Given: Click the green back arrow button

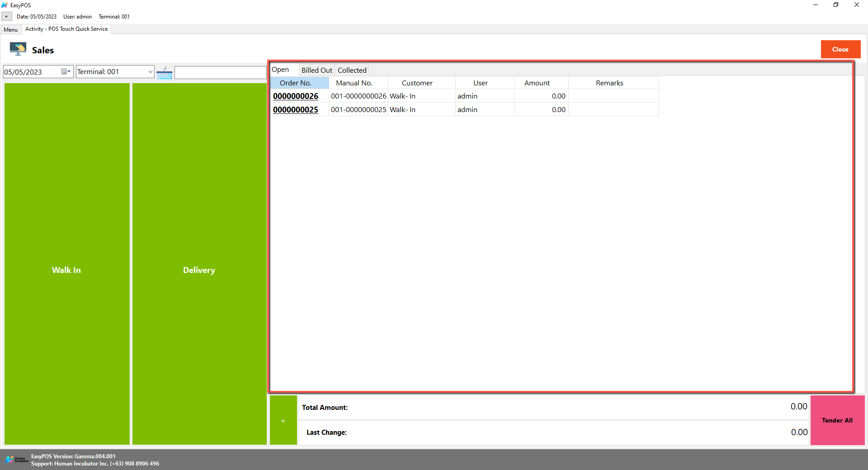Looking at the screenshot, I should point(283,420).
